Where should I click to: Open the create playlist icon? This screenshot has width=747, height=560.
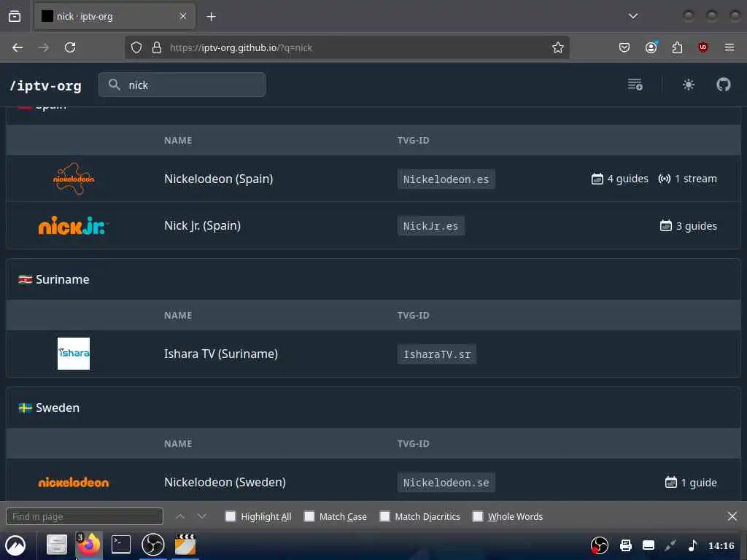(635, 85)
